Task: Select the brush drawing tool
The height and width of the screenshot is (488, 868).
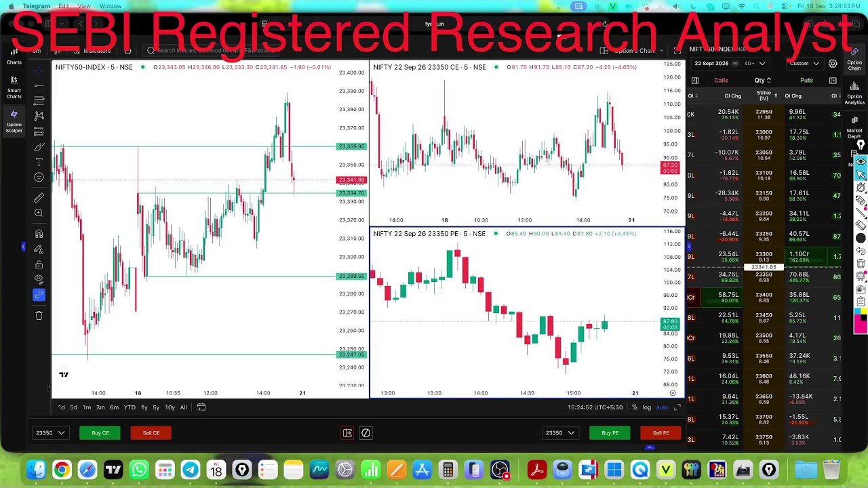Action: (x=39, y=146)
